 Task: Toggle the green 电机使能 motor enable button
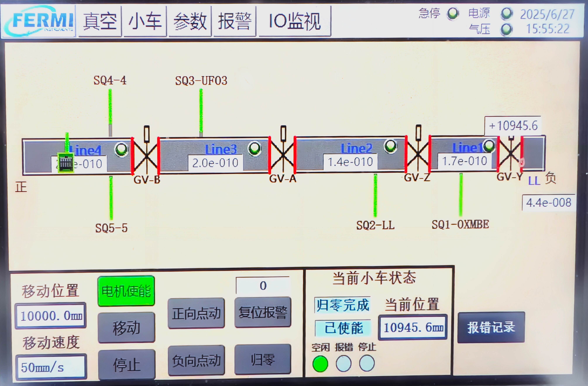click(126, 291)
